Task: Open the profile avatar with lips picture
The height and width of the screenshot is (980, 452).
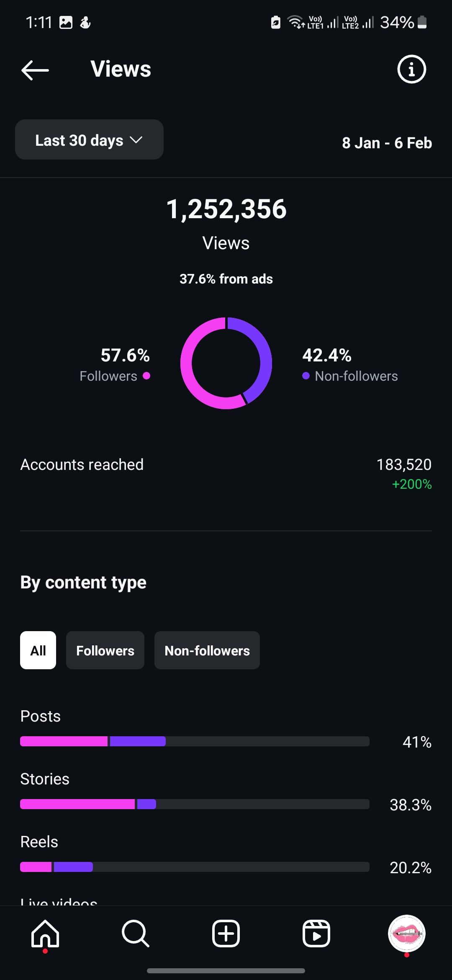Action: tap(407, 934)
